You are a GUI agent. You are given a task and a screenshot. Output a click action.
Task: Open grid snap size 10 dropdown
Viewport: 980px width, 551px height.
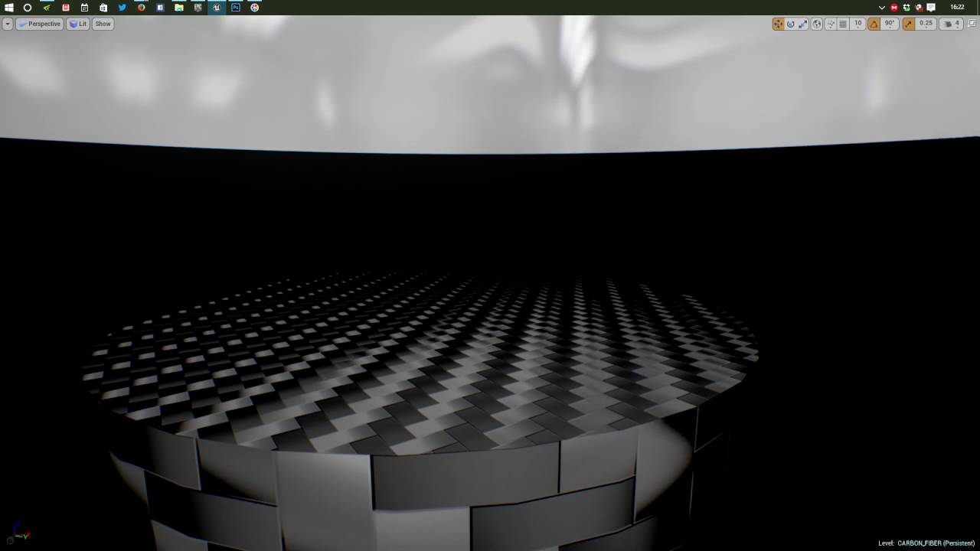857,24
